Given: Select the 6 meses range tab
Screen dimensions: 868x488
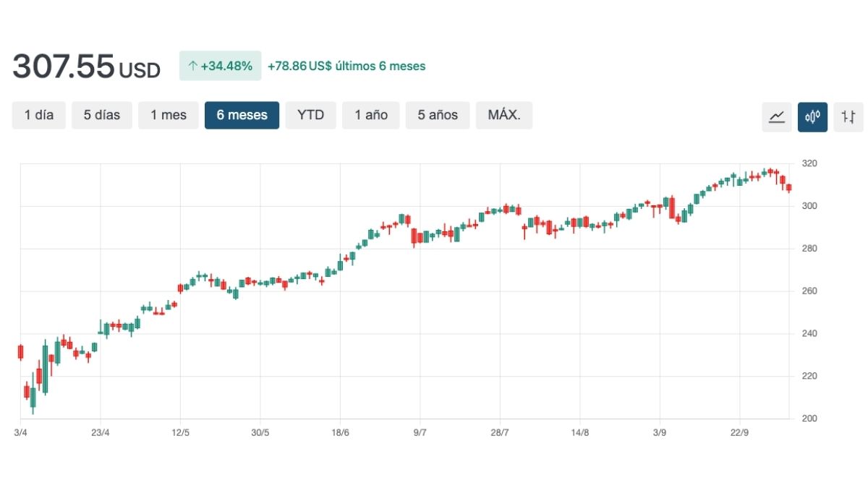Looking at the screenshot, I should tap(242, 115).
